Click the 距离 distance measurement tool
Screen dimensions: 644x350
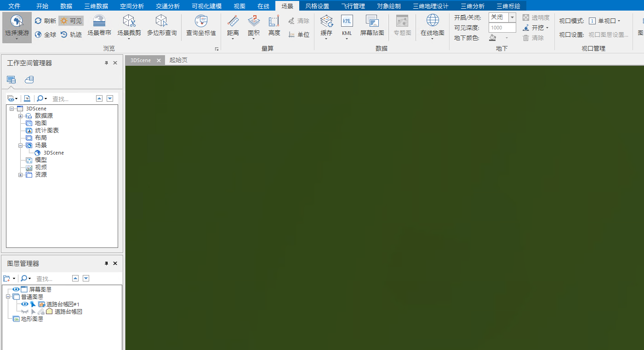pyautogui.click(x=233, y=26)
